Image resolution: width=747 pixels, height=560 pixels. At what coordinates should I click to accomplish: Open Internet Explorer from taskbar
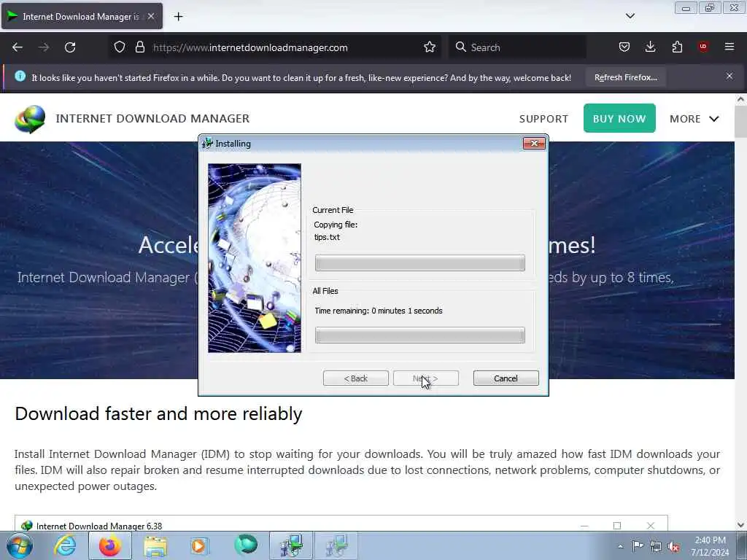click(x=65, y=545)
